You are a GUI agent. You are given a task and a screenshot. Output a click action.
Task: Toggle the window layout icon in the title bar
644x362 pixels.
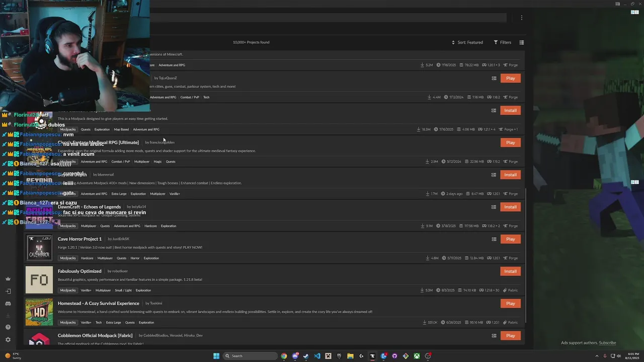[617, 4]
